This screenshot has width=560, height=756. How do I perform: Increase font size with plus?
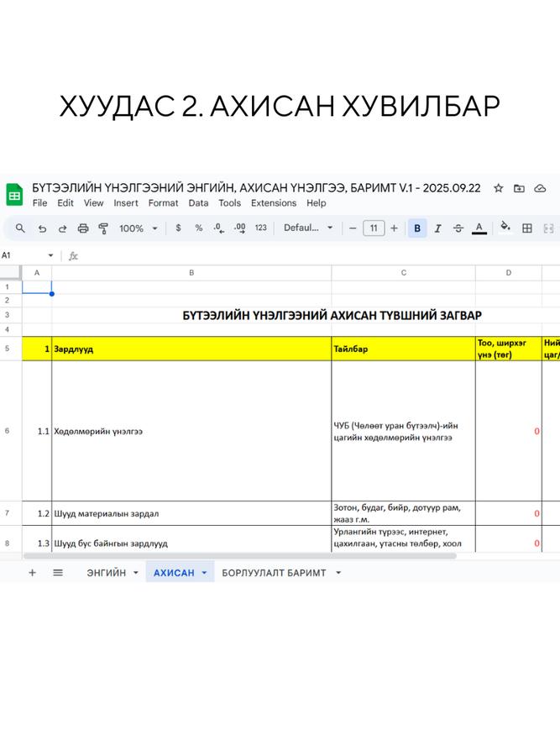394,228
